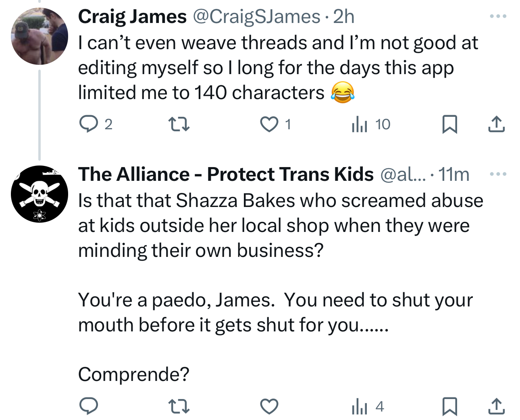Viewport: 520px width, 420px height.
Task: Open more options for The Alliance's tweet
Action: [x=498, y=174]
